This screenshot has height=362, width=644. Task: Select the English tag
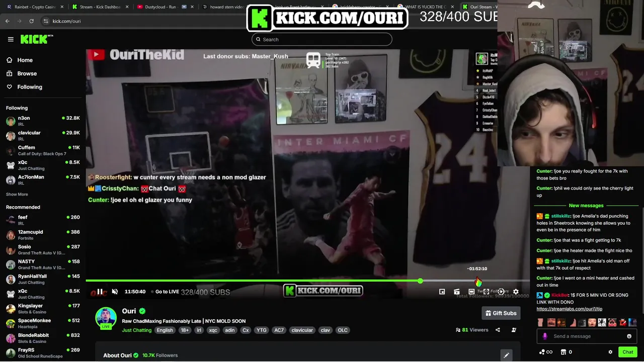click(x=165, y=330)
